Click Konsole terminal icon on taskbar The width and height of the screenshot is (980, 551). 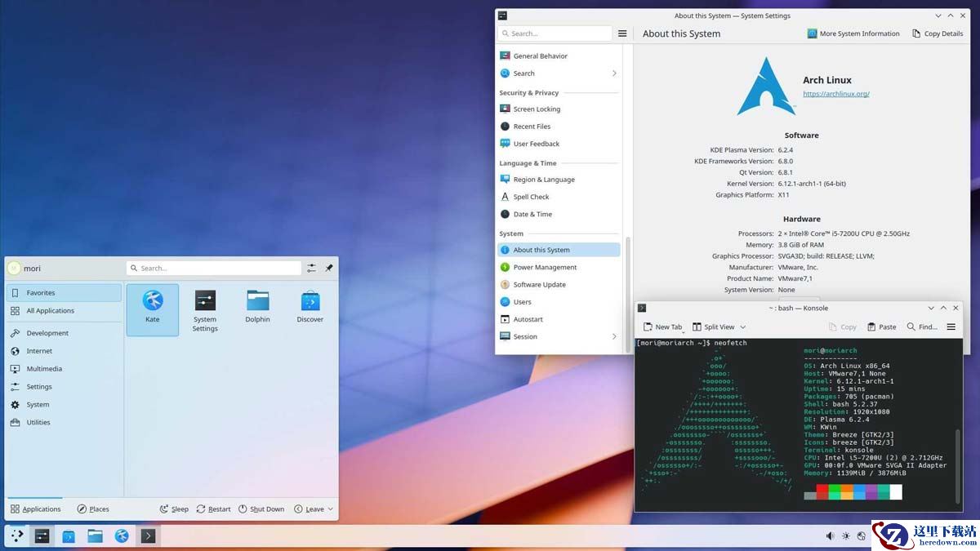pos(148,536)
